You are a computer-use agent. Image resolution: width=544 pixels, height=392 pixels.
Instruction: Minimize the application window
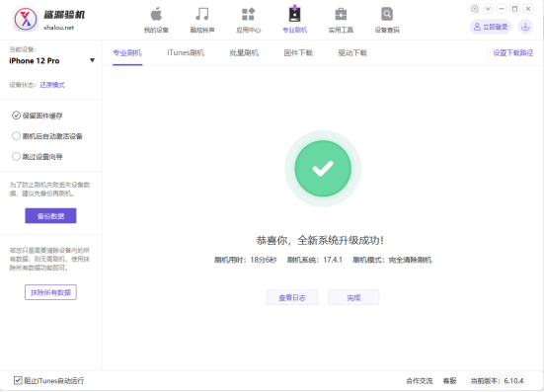(502, 9)
